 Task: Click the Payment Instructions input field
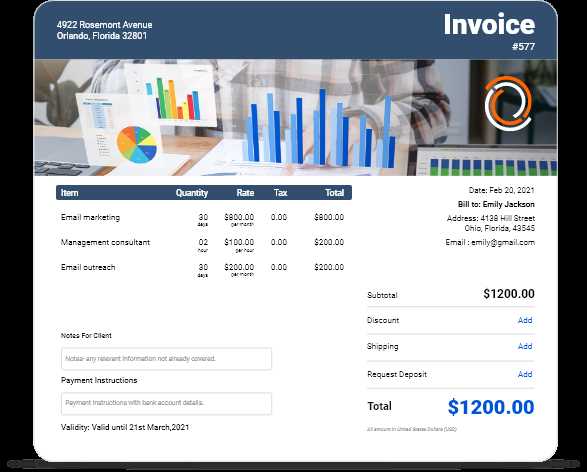pyautogui.click(x=166, y=403)
